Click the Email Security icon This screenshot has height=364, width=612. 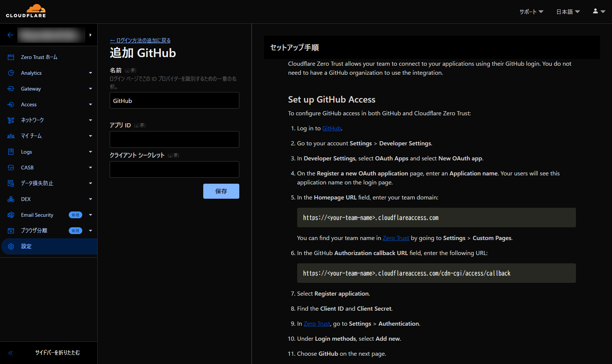point(11,215)
